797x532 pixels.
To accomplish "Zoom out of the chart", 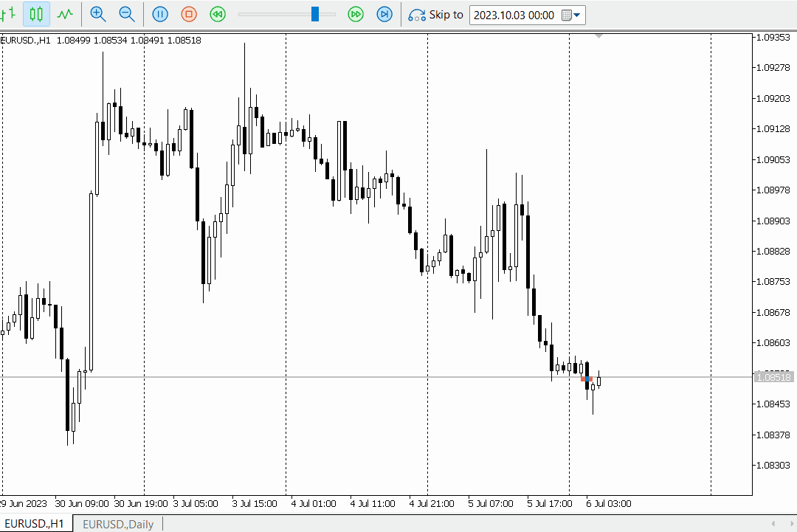I will [127, 14].
